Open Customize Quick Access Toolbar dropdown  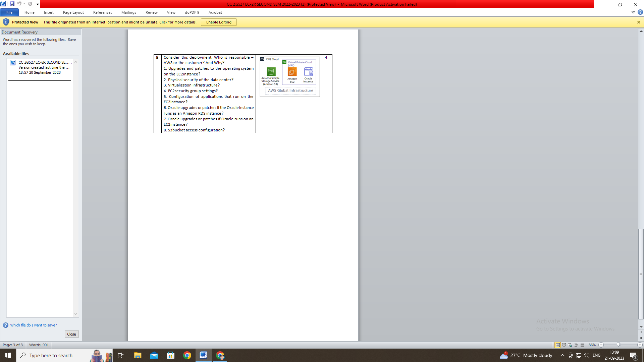[38, 4]
